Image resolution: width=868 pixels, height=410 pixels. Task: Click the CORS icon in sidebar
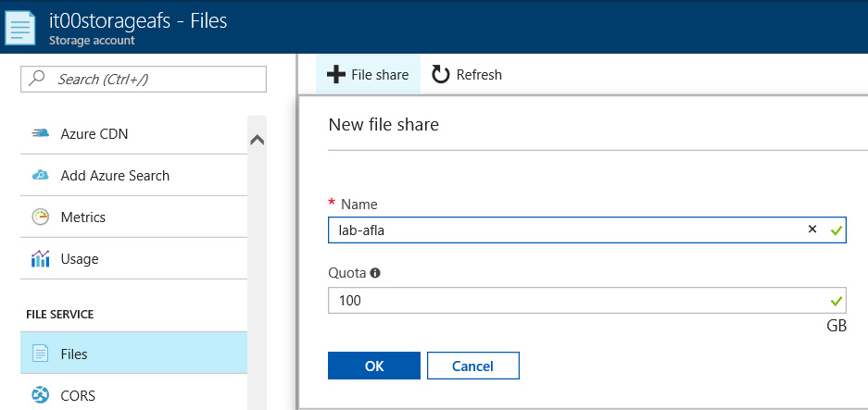41,395
